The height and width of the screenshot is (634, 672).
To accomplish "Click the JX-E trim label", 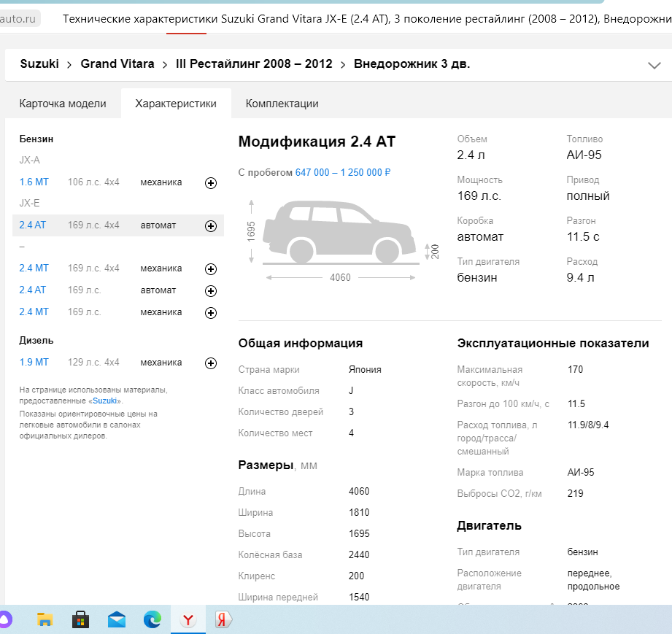I will click(29, 204).
